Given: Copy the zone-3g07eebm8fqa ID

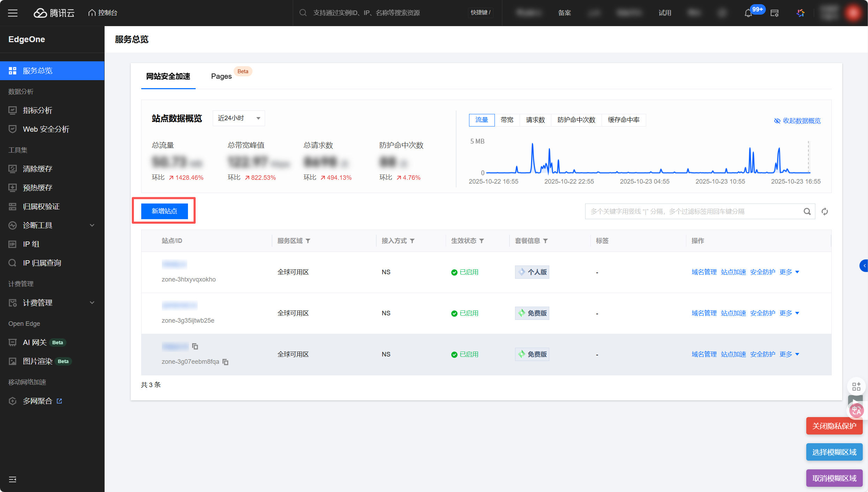Looking at the screenshot, I should coord(226,362).
